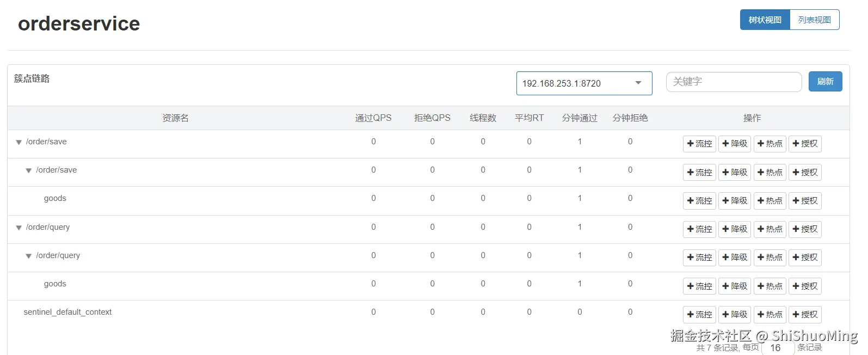This screenshot has width=868, height=355.
Task: Add flow control rule for top /order/save
Action: pos(699,144)
